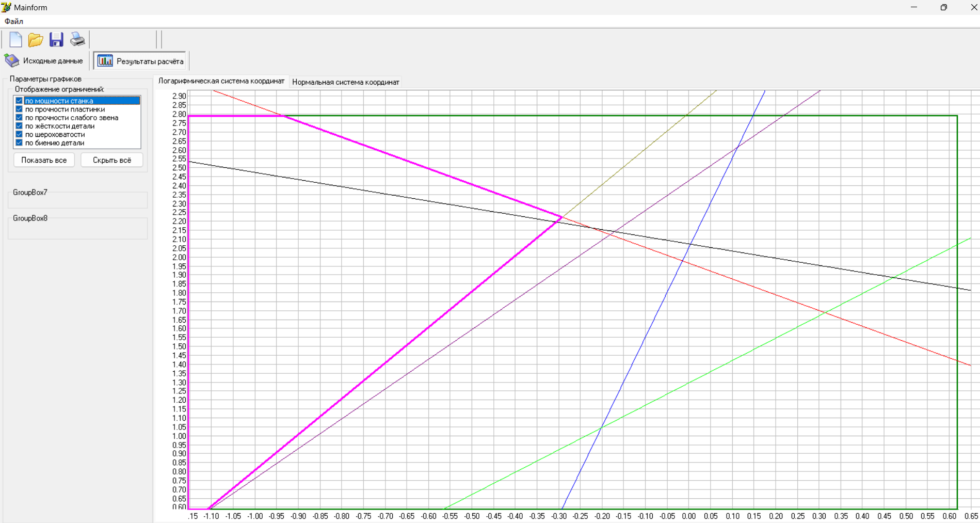Toggle the по жёсткости детали checkbox
The height and width of the screenshot is (523, 980).
tap(19, 126)
